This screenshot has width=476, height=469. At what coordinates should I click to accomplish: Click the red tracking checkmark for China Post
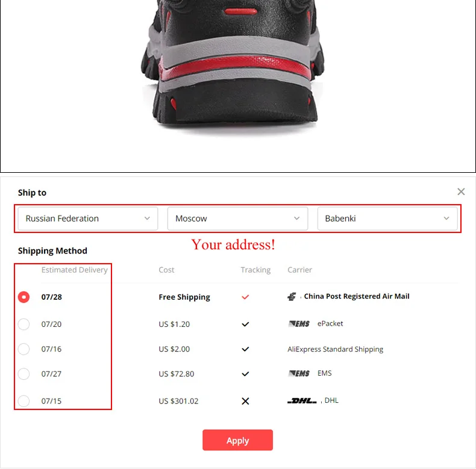coord(245,297)
